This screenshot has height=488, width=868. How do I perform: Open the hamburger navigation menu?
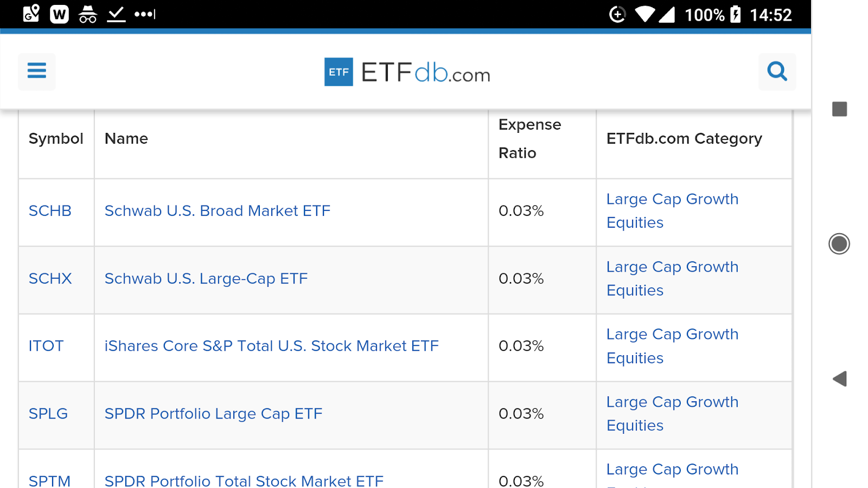coord(36,71)
